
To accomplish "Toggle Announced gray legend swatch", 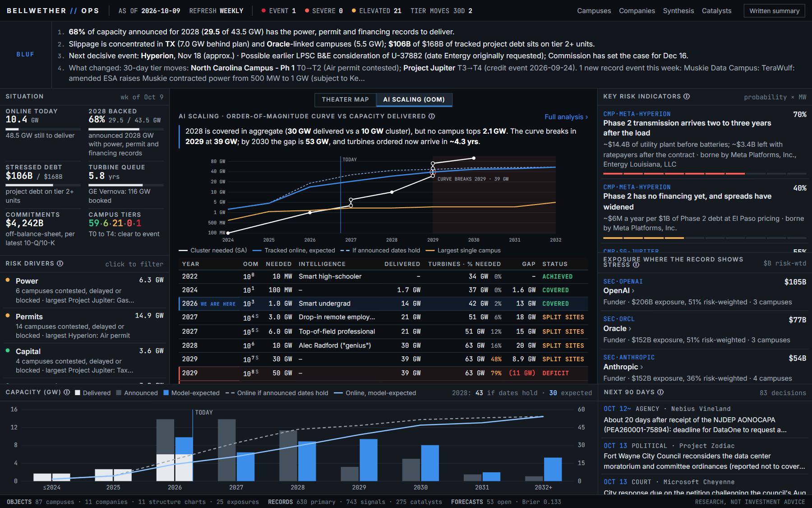I will click(x=119, y=393).
